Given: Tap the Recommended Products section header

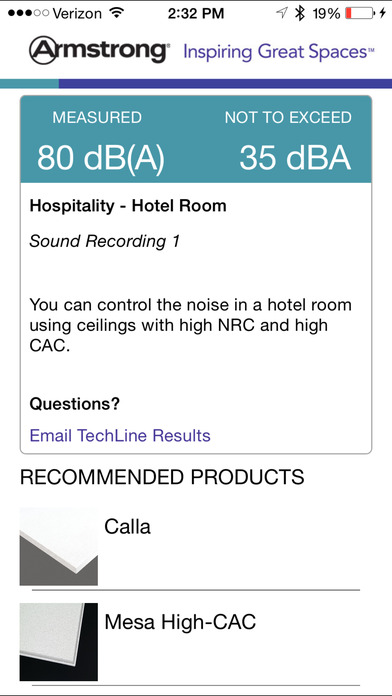Looking at the screenshot, I should click(x=162, y=477).
